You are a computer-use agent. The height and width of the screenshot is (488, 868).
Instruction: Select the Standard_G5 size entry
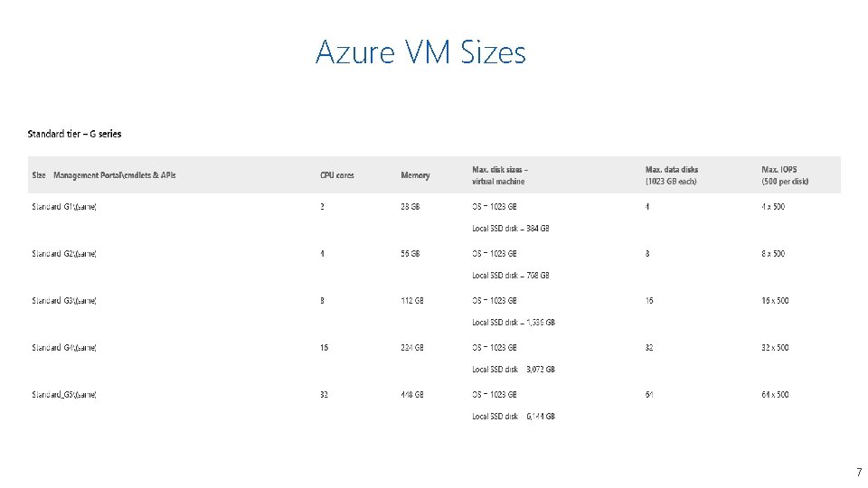64,395
